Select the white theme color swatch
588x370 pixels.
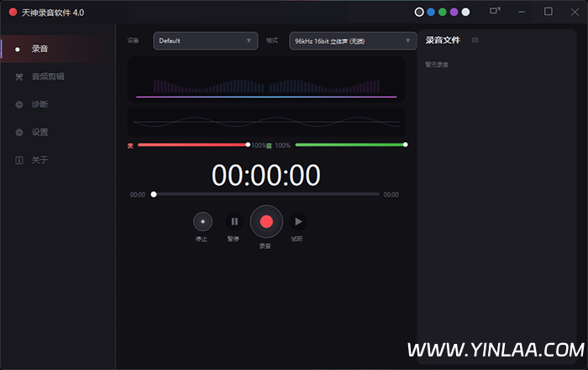[465, 12]
